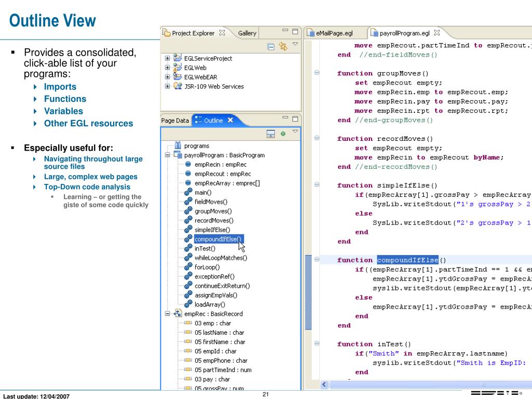Select 05 lastName : char field
This screenshot has height=399, width=532.
click(x=219, y=332)
